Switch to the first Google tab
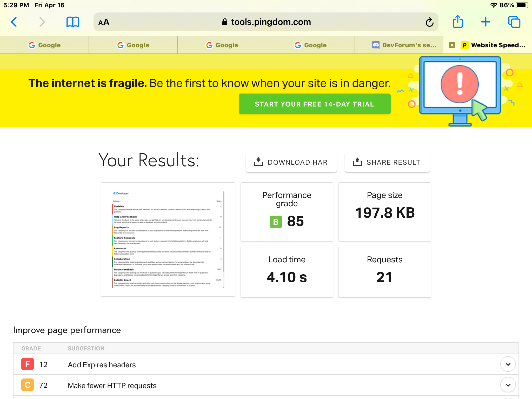 (x=44, y=45)
